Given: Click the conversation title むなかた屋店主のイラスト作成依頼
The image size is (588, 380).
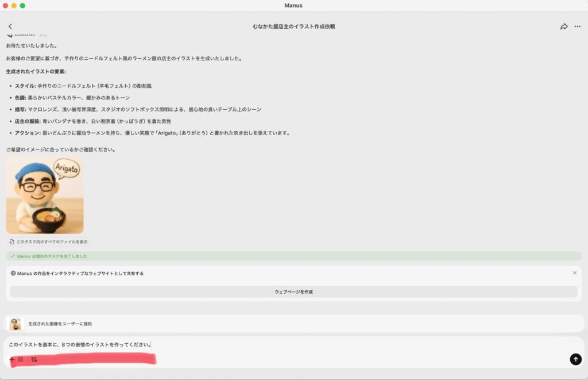Looking at the screenshot, I should click(293, 26).
